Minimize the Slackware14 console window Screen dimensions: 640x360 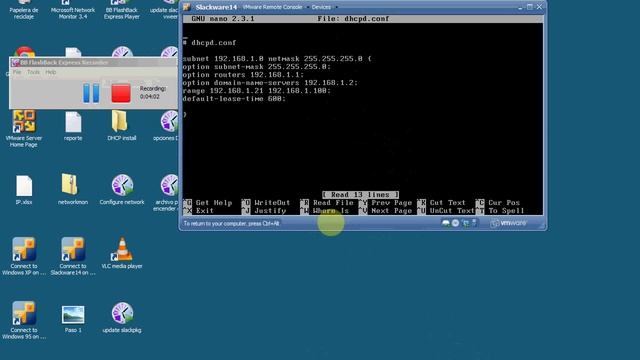520,7
